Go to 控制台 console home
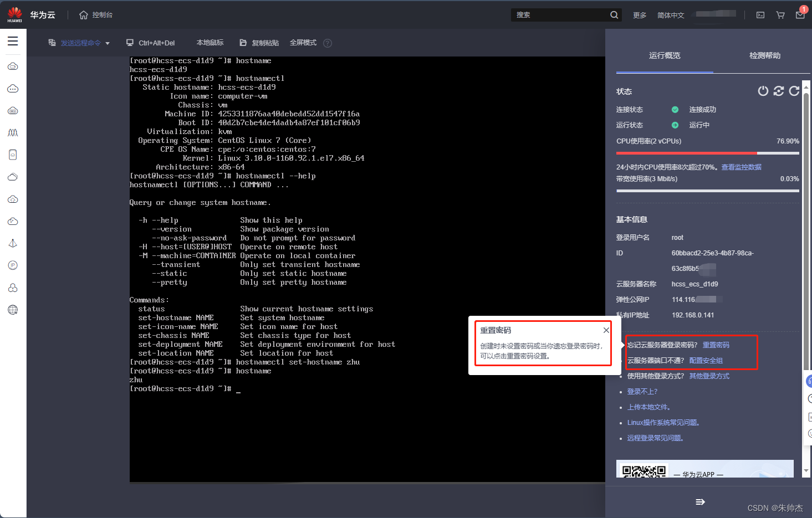The width and height of the screenshot is (812, 518). coord(96,15)
